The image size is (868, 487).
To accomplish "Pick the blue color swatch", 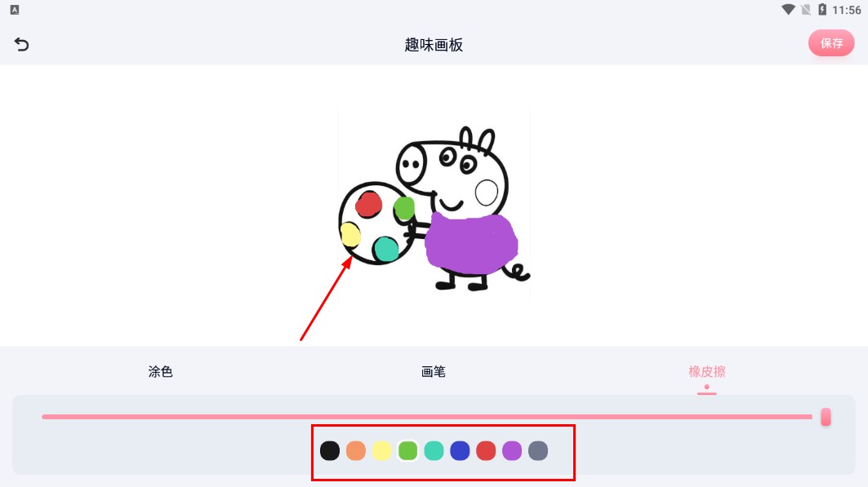I will tap(460, 450).
